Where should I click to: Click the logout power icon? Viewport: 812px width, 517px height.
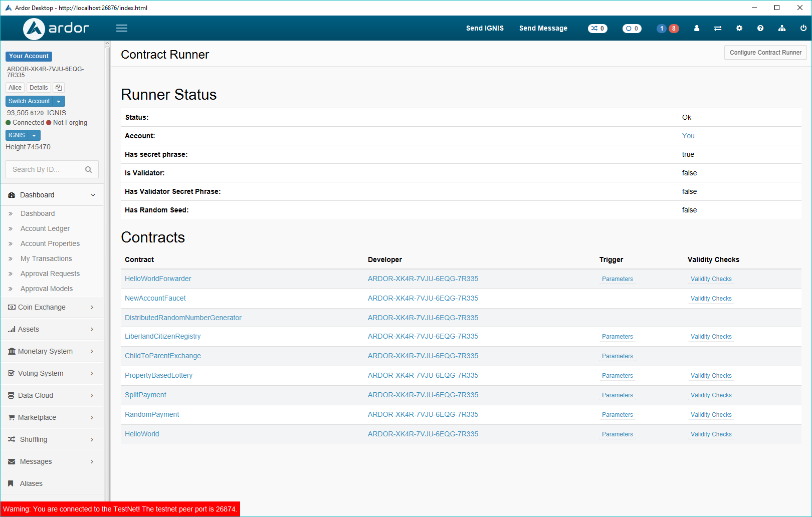pos(803,29)
